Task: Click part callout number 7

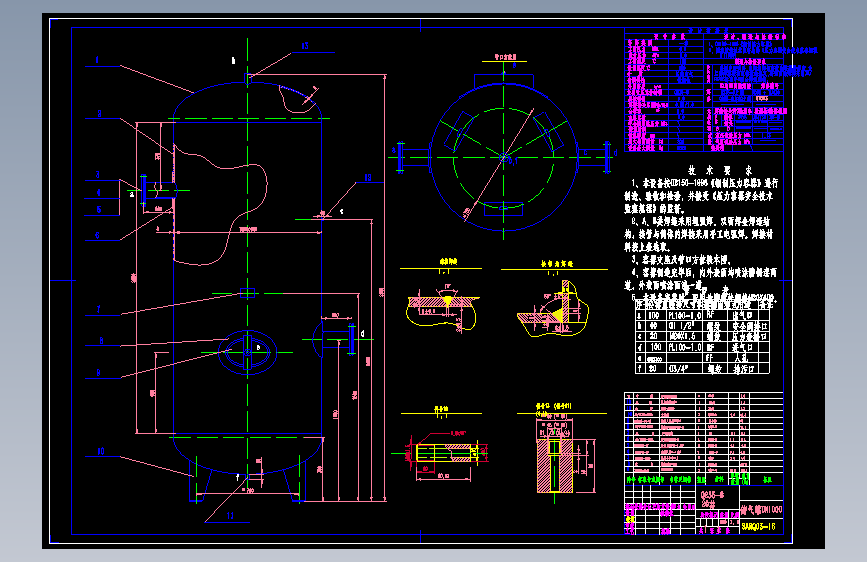Action: [x=98, y=310]
